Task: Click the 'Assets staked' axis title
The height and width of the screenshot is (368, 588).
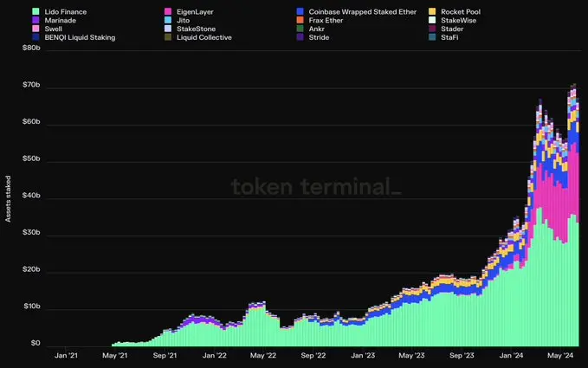Action: click(x=8, y=199)
